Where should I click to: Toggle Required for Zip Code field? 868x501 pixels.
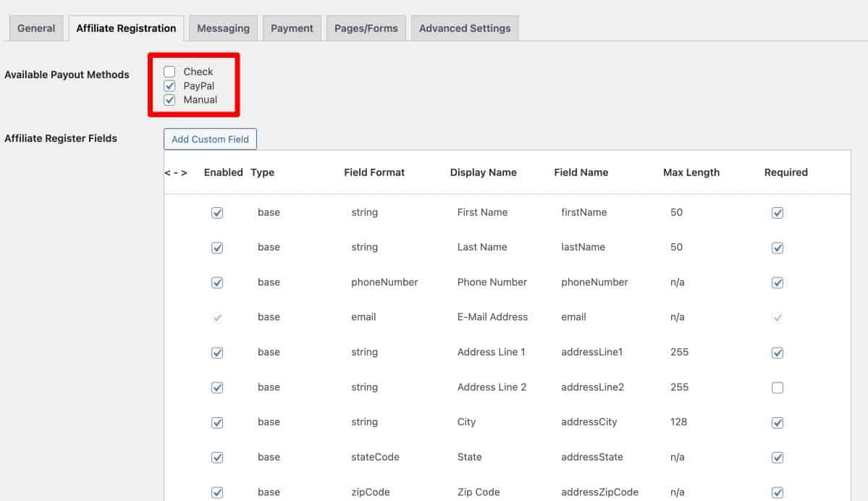(x=778, y=492)
